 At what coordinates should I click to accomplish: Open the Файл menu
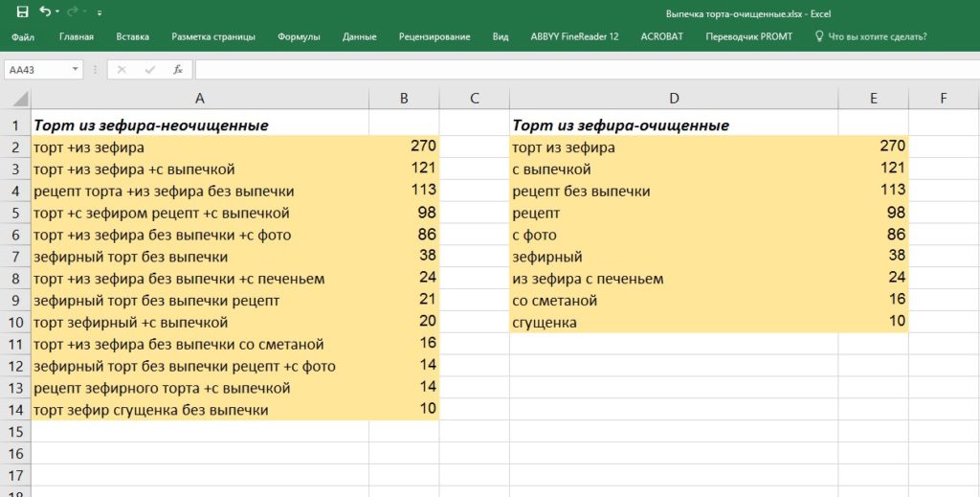23,36
